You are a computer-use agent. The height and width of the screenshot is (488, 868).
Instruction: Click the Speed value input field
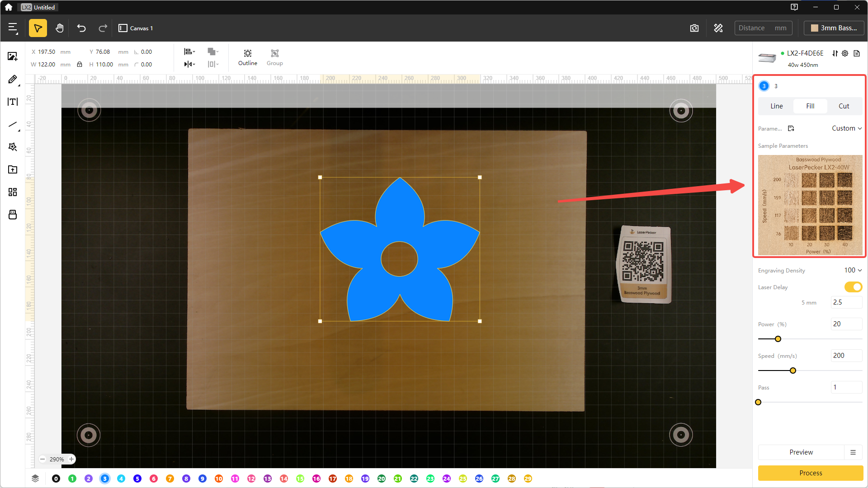point(846,356)
